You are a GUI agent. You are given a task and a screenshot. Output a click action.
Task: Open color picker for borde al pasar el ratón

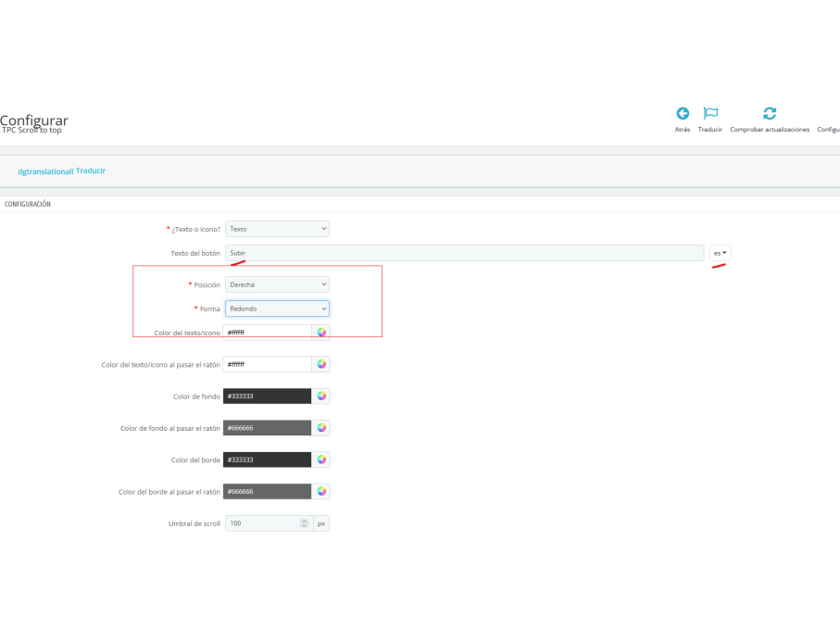(321, 491)
